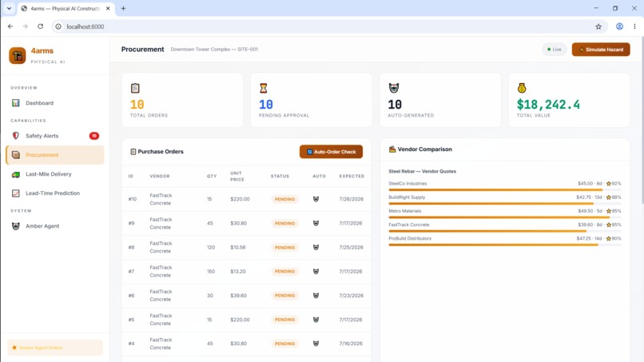Screen dimensions: 644x362
Task: Click the Steel Rebar — Vendor Quotes heading
Action: (422, 171)
